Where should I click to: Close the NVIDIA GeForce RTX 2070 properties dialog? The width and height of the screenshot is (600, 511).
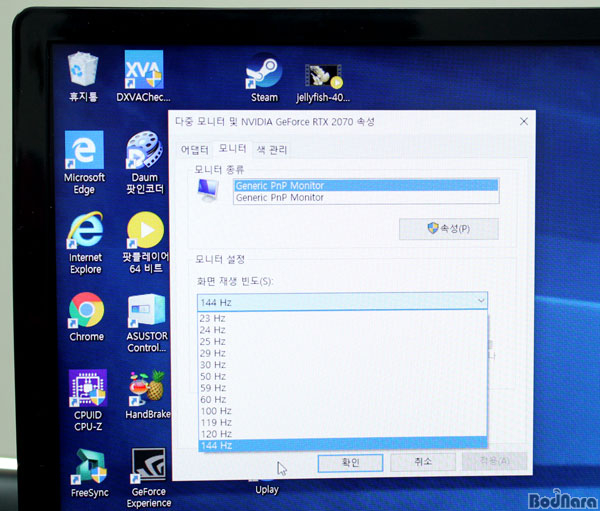(524, 121)
